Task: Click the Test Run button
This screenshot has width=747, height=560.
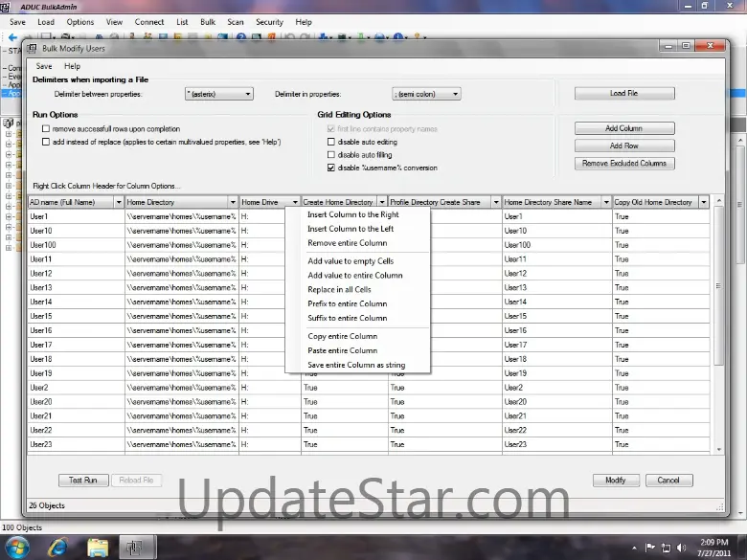Action: (83, 481)
